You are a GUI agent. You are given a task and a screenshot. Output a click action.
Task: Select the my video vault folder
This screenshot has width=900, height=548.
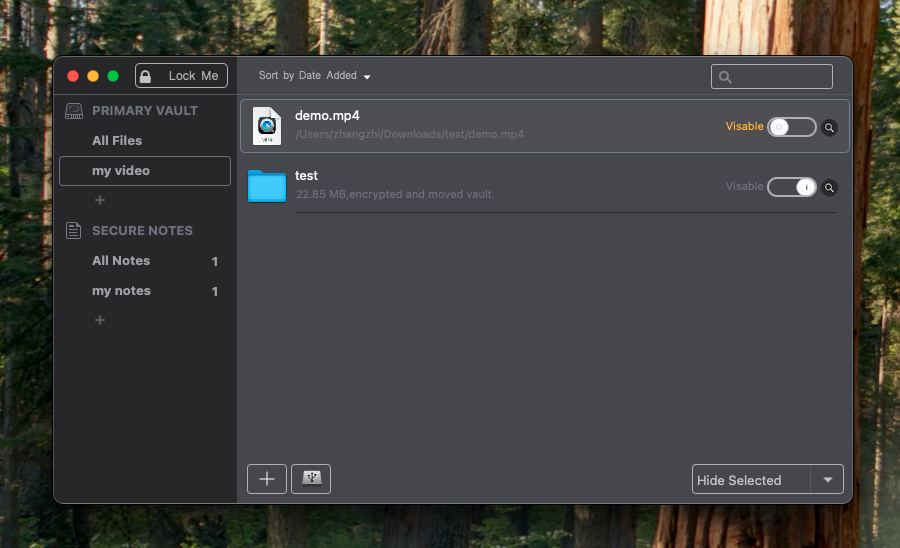tap(145, 171)
